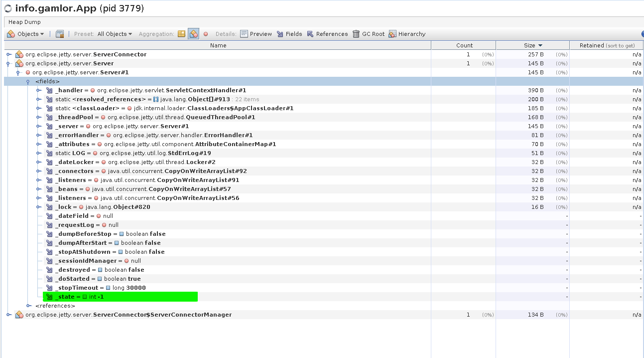The height and width of the screenshot is (358, 644).
Task: Click the field icon beside static LOG
Action: pos(49,153)
